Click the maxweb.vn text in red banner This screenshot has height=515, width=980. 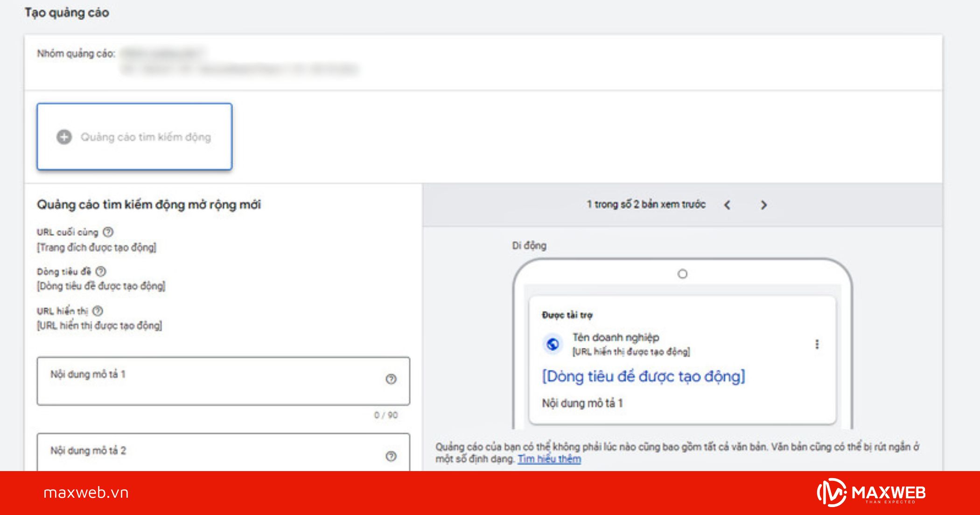(86, 493)
